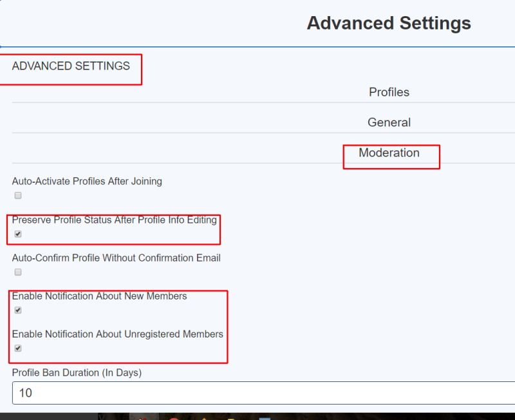The height and width of the screenshot is (420, 515).
Task: Click the ADVANCED SETTINGS breadcrumb text
Action: [71, 66]
